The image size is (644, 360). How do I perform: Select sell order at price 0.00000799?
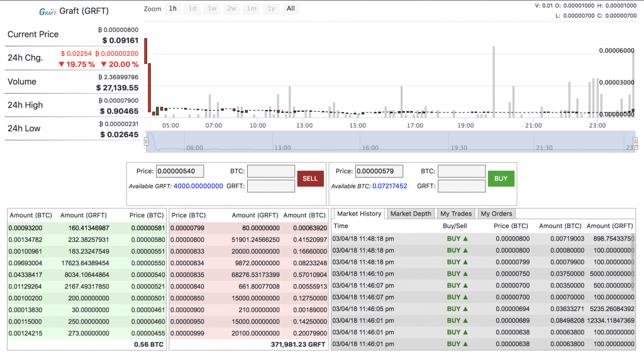[x=248, y=228]
